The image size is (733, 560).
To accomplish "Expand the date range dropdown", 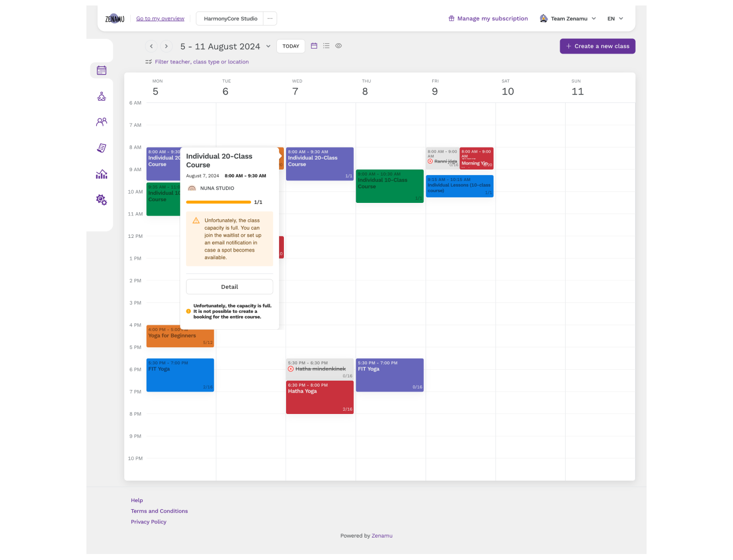I will (268, 46).
